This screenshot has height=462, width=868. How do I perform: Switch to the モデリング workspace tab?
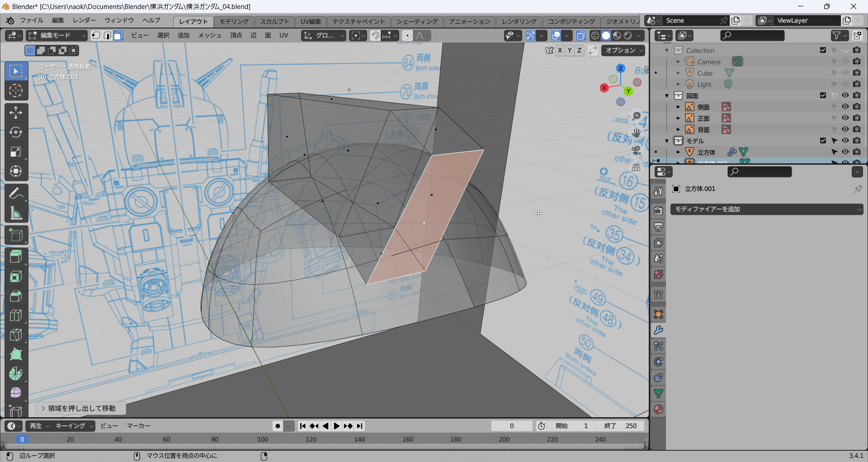[x=234, y=21]
